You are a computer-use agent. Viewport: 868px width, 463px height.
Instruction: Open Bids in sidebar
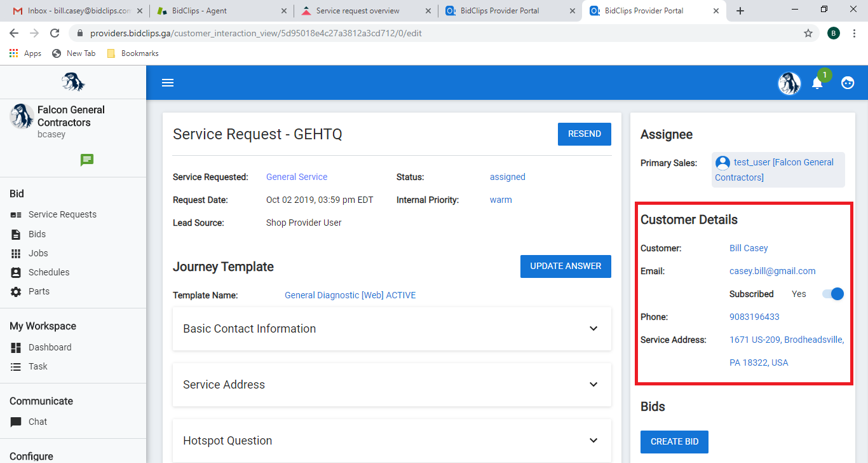tap(37, 234)
